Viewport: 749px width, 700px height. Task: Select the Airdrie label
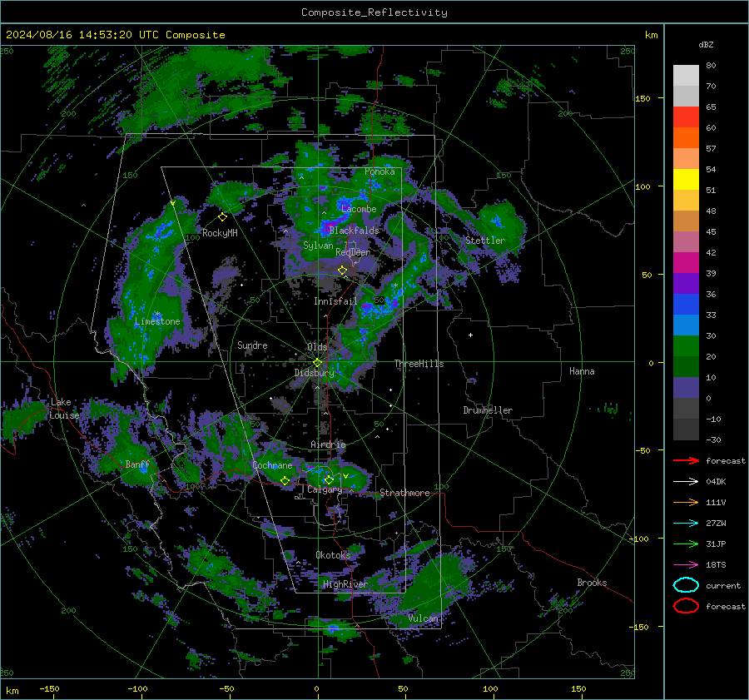(328, 444)
